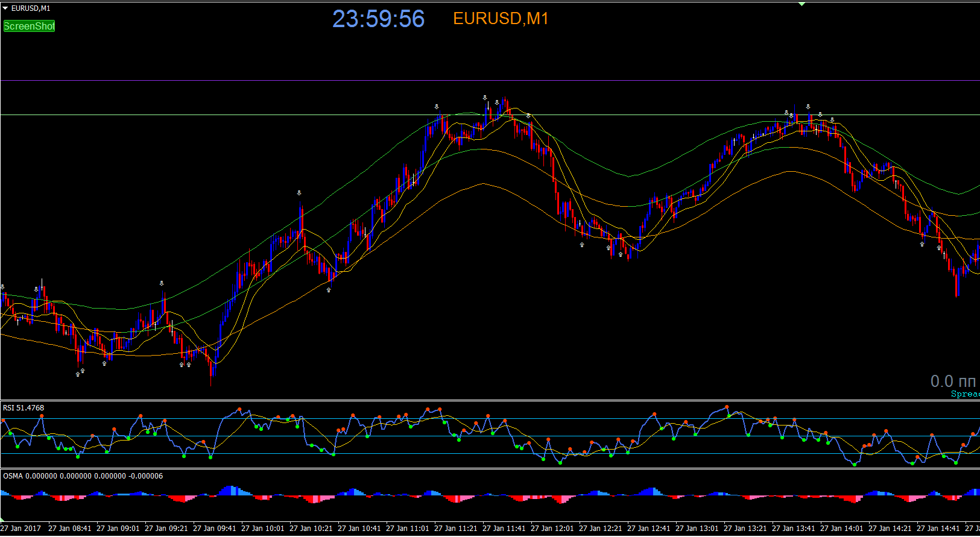Click the green ScreenShot button
The height and width of the screenshot is (537, 980).
pos(29,26)
